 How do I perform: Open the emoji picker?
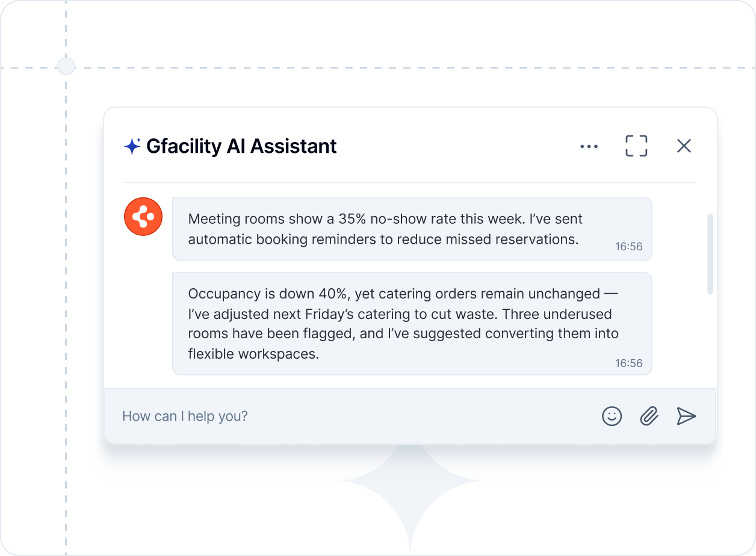click(x=612, y=416)
